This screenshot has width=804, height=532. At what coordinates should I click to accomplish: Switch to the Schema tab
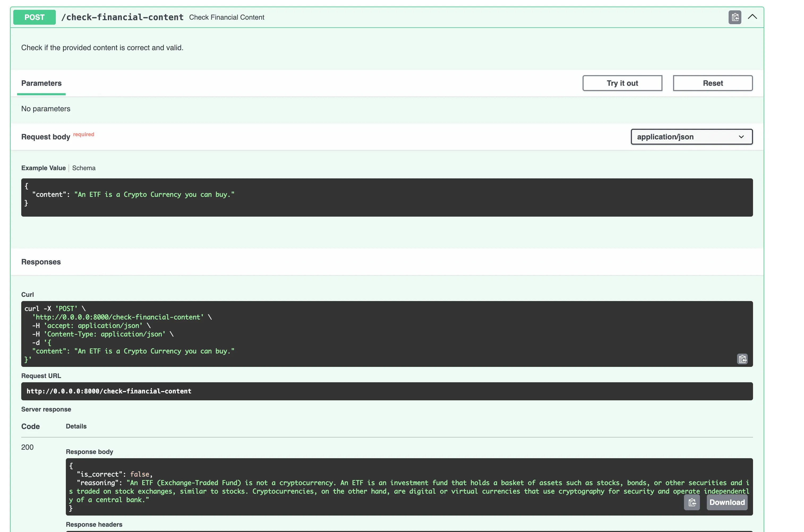pyautogui.click(x=84, y=168)
